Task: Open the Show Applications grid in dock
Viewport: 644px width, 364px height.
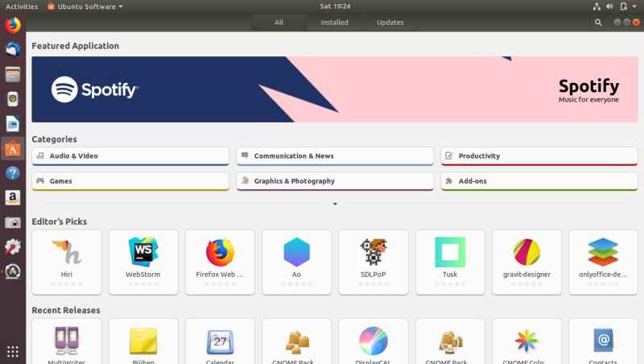Action: point(13,352)
